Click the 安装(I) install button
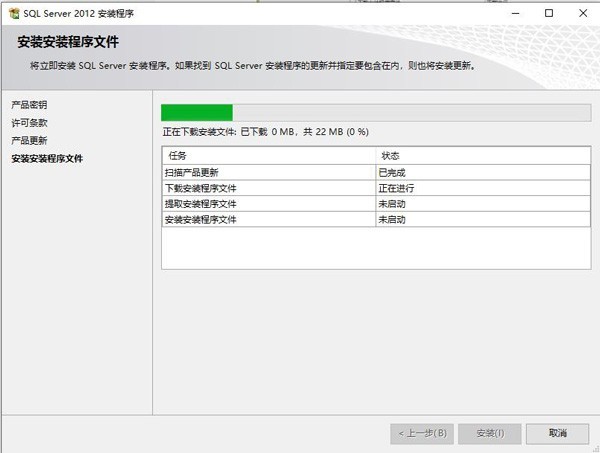This screenshot has height=453, width=600. [x=490, y=433]
